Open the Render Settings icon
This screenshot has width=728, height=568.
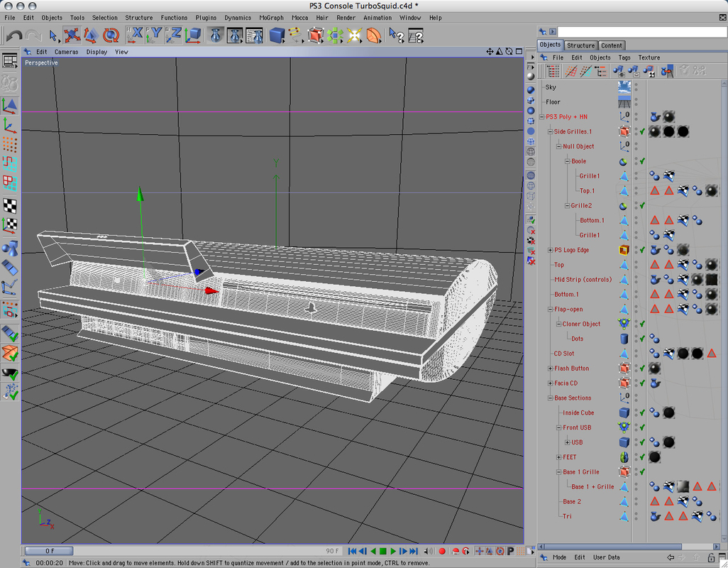tap(255, 35)
